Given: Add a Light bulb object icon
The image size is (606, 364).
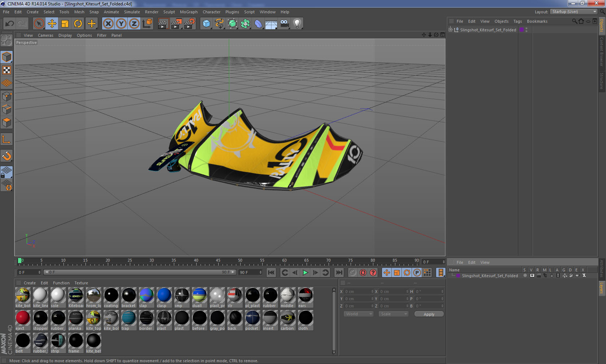Looking at the screenshot, I should click(297, 24).
